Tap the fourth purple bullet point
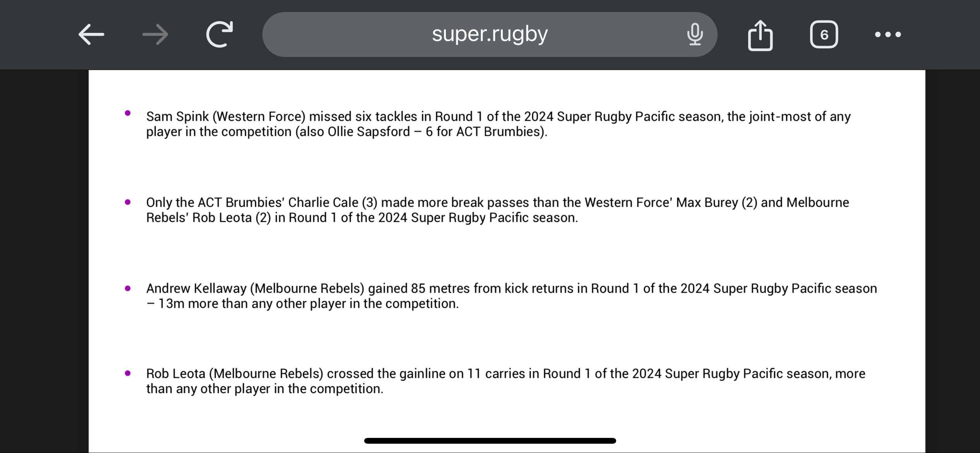Screen dimensions: 980x453 (128, 373)
